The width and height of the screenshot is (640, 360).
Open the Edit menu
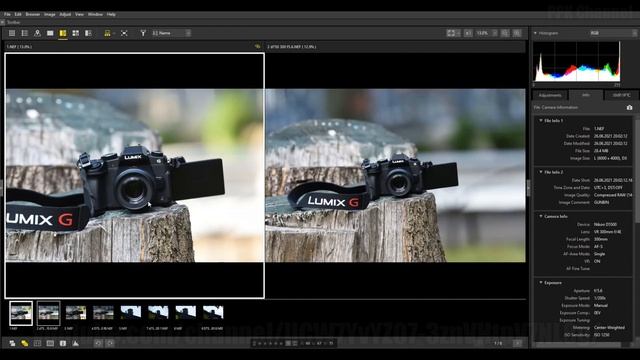click(x=18, y=14)
